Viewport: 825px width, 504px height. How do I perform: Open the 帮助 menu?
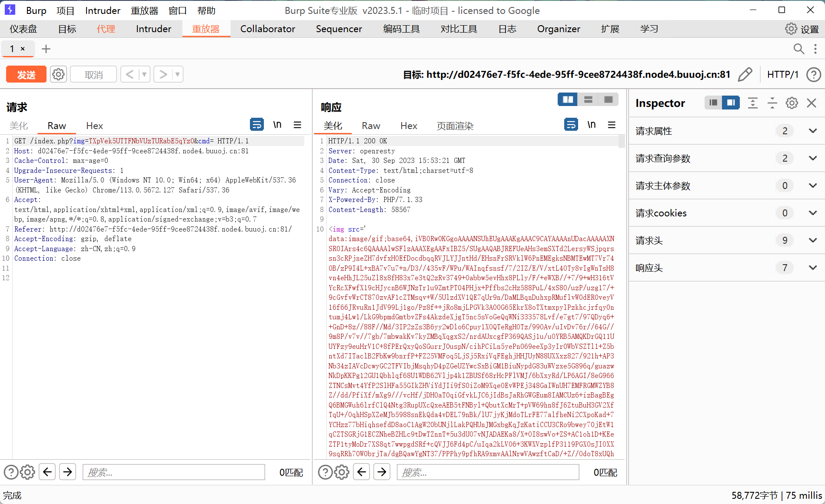tap(206, 10)
